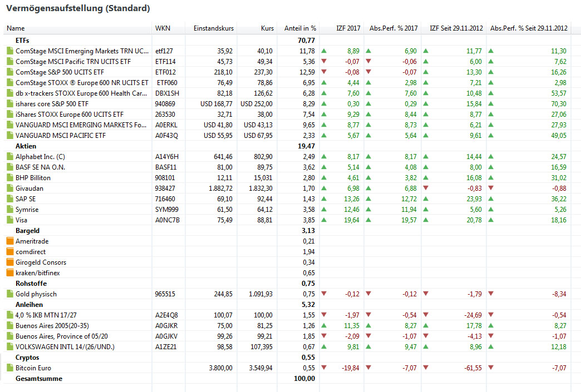The image size is (581, 392).
Task: Click the green icon beside Bitcoin Euro
Action: click(10, 368)
